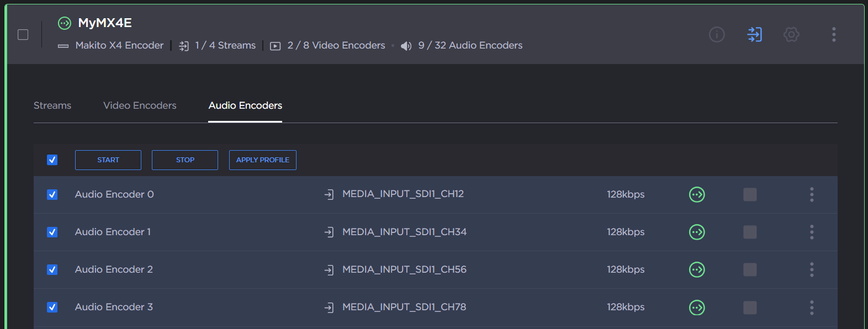The width and height of the screenshot is (868, 329).
Task: Open device settings gear icon
Action: pyautogui.click(x=791, y=35)
